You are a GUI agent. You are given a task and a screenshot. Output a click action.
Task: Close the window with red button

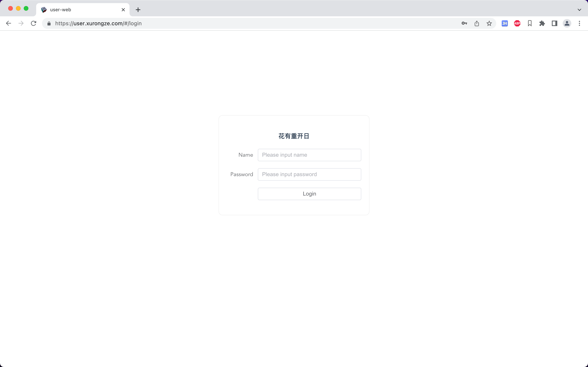(x=10, y=9)
